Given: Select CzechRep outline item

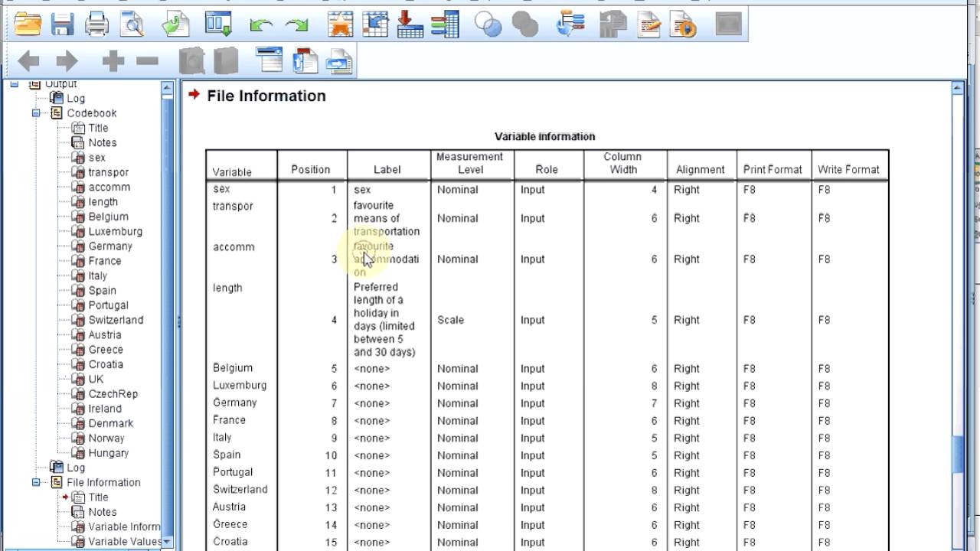Looking at the screenshot, I should (113, 394).
